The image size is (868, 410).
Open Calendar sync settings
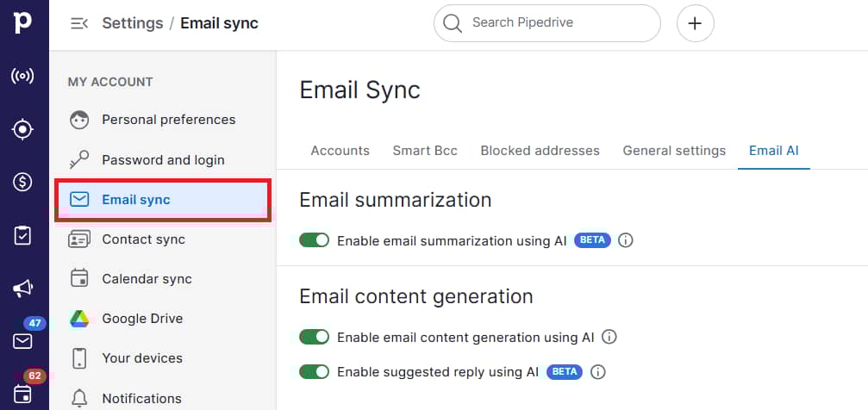point(163,279)
